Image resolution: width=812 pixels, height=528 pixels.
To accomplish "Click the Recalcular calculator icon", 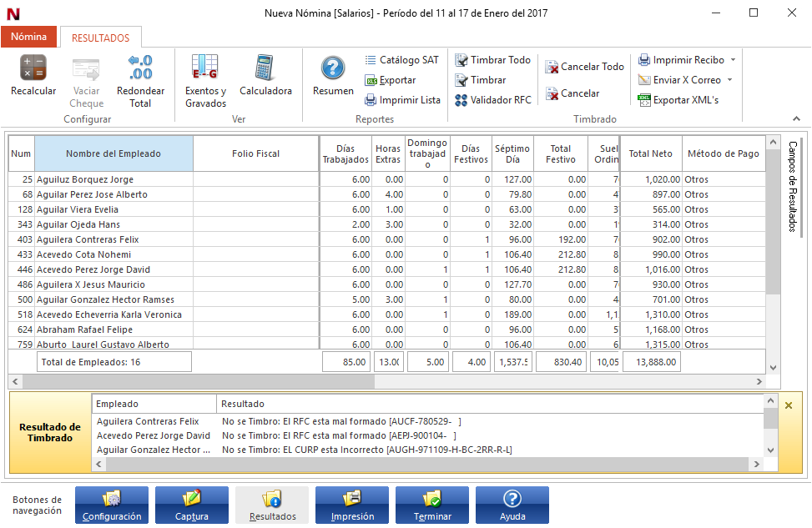I will click(x=33, y=68).
